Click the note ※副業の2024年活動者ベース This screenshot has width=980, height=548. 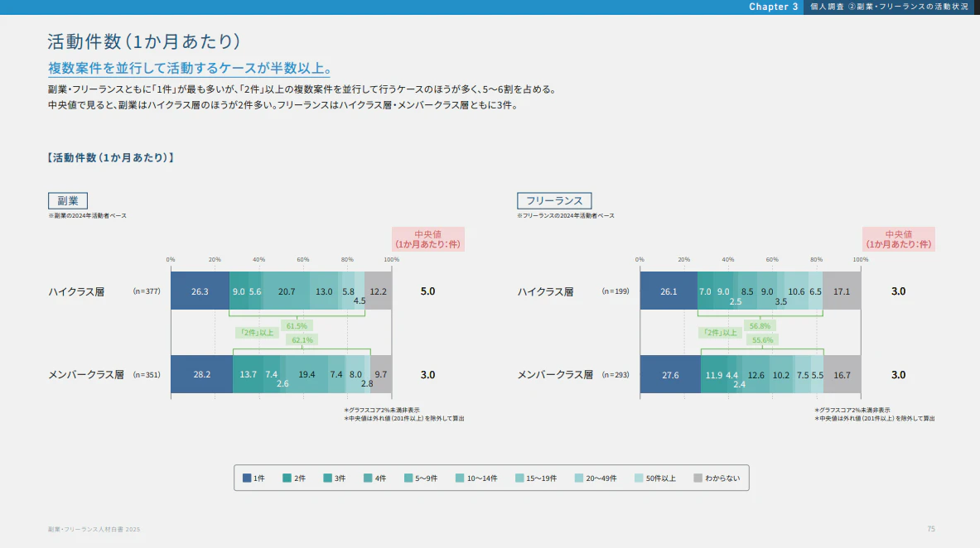point(88,215)
